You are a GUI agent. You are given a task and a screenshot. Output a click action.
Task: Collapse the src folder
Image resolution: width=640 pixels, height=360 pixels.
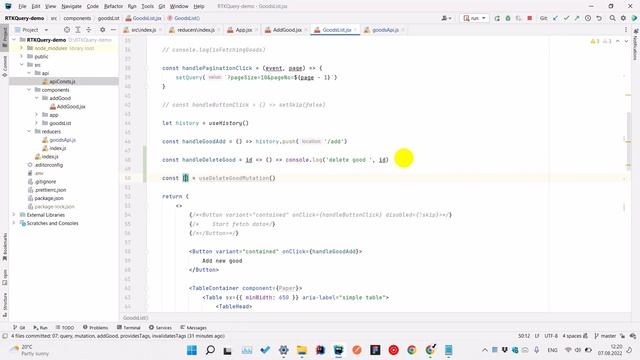[22, 65]
